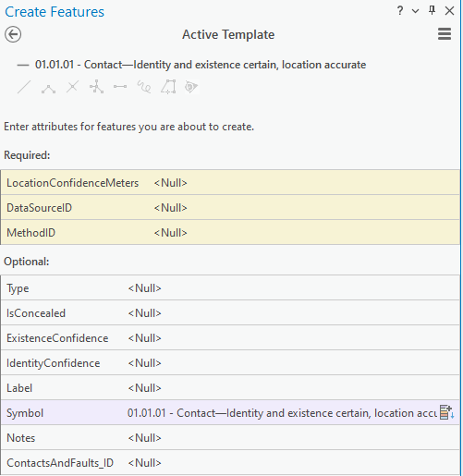Select the ContactsAndFaults_ID field label
The image size is (463, 476).
pyautogui.click(x=60, y=463)
